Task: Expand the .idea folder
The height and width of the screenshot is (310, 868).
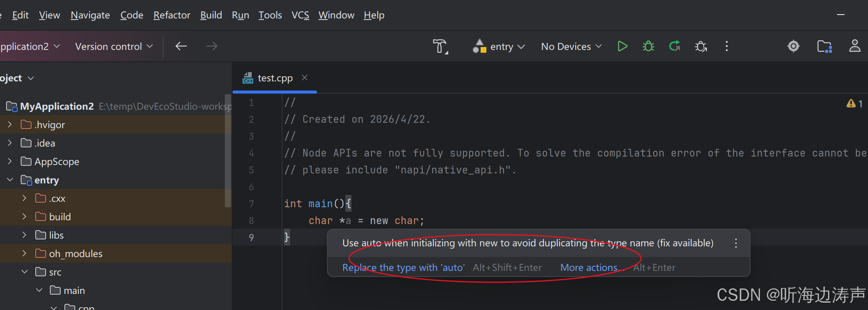Action: [10, 143]
